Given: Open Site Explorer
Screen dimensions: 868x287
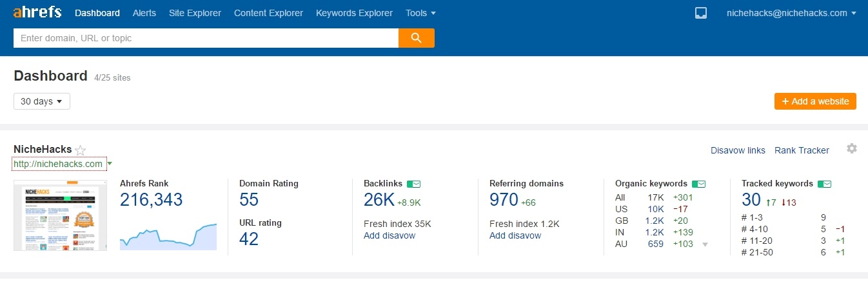Looking at the screenshot, I should point(195,13).
